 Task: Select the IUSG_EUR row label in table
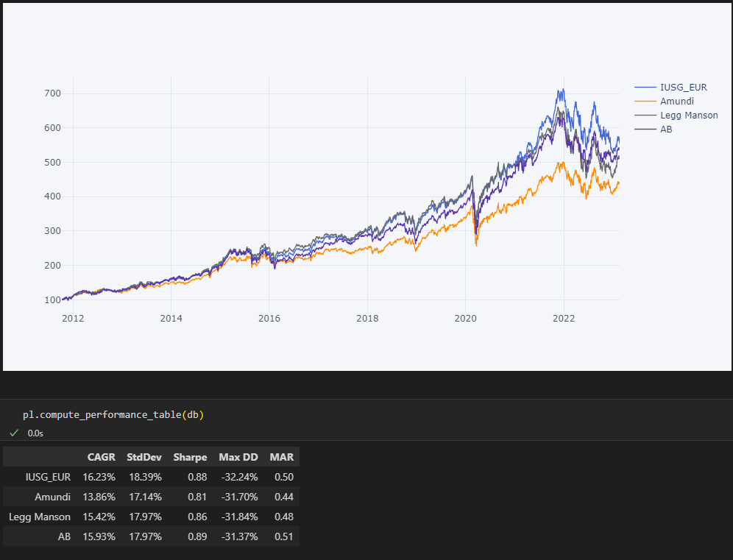(x=48, y=477)
